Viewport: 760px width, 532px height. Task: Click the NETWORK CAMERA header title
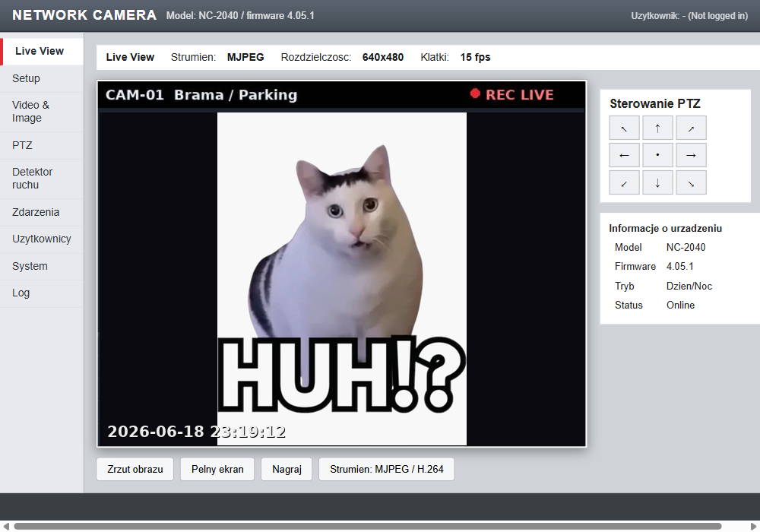point(84,15)
